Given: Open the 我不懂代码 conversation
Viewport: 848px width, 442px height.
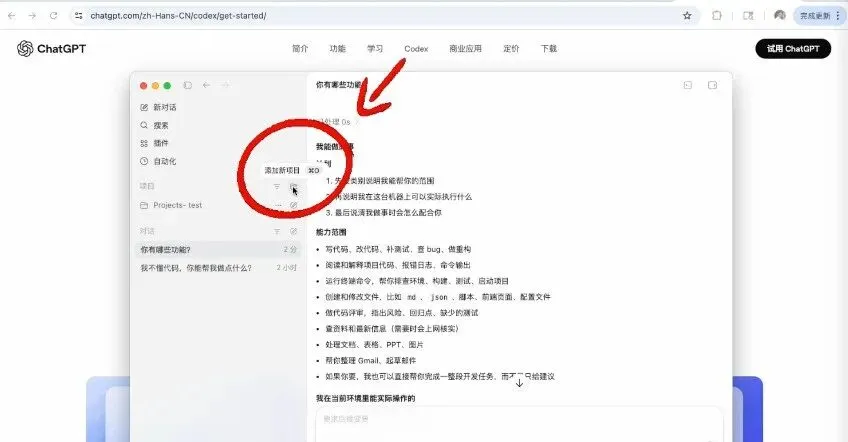Looking at the screenshot, I should (217, 268).
